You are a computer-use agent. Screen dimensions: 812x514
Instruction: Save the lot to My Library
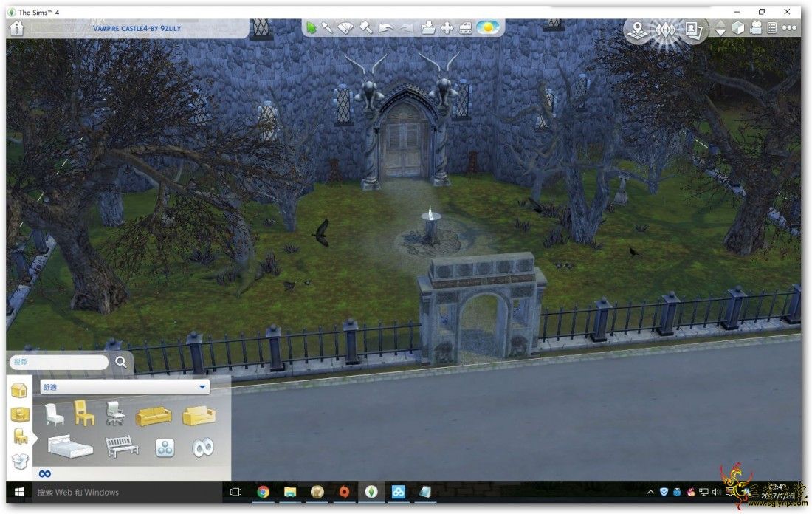427,27
